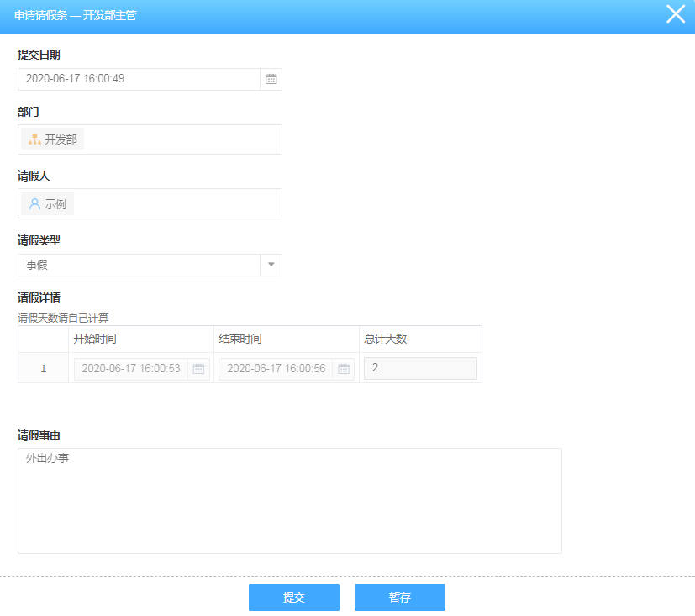Click the 开发部 department tag

pos(52,140)
